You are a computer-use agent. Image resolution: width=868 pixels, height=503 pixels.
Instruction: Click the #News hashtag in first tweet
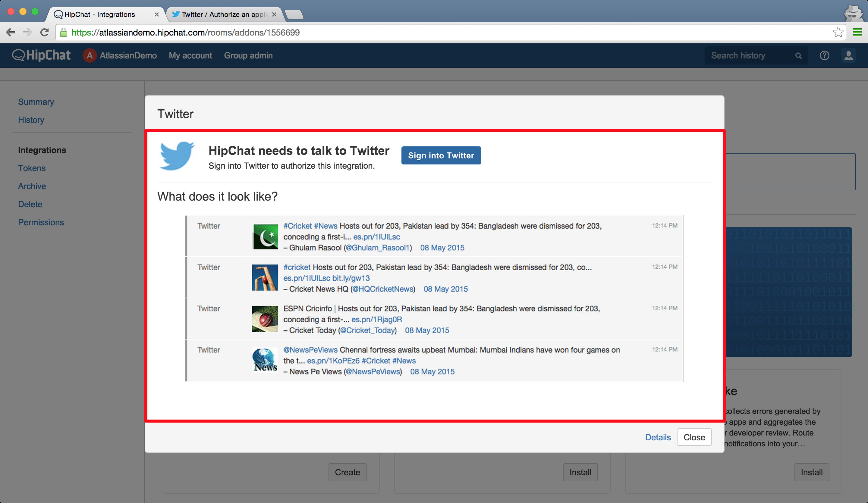point(325,226)
